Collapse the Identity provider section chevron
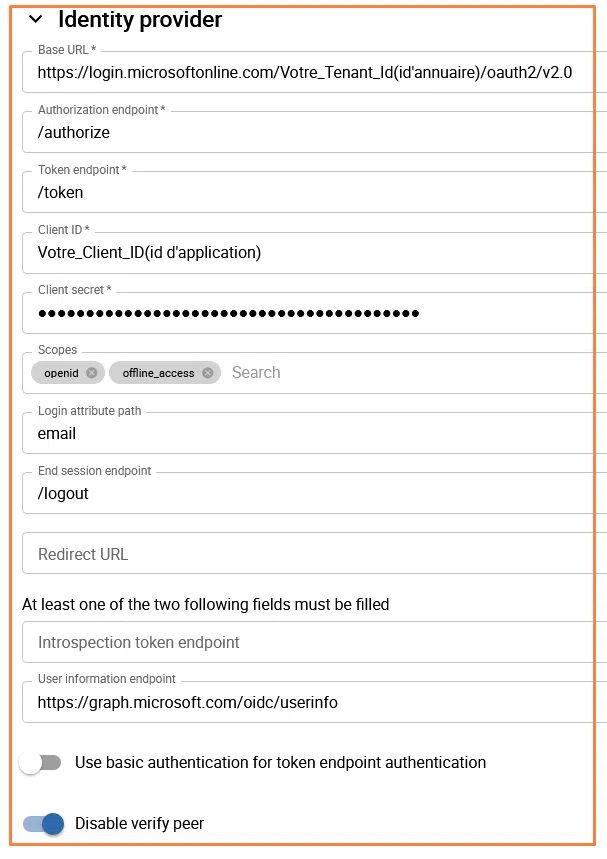Viewport: 607px width, 859px height. tap(36, 20)
